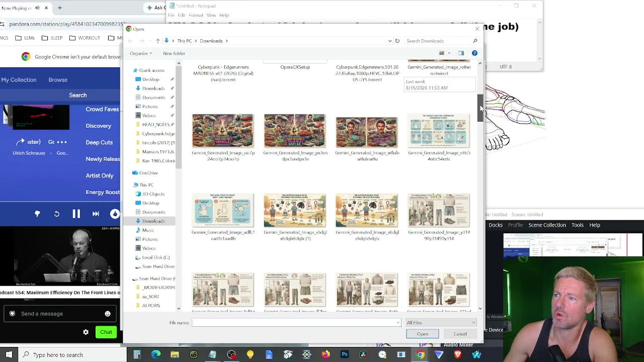Expand the address bar history dropdown
The height and width of the screenshot is (362, 644).
[390, 41]
